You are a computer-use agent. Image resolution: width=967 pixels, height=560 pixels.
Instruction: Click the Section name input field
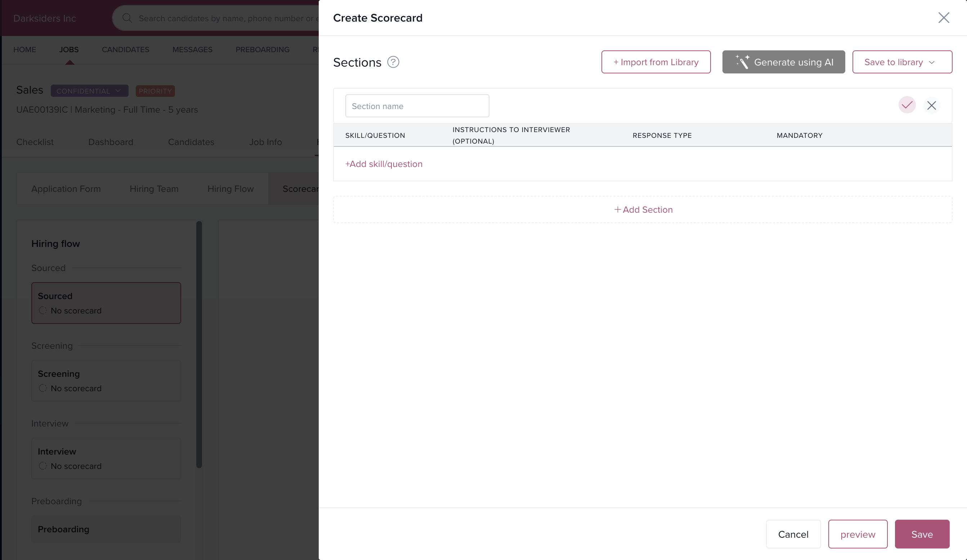(x=417, y=106)
